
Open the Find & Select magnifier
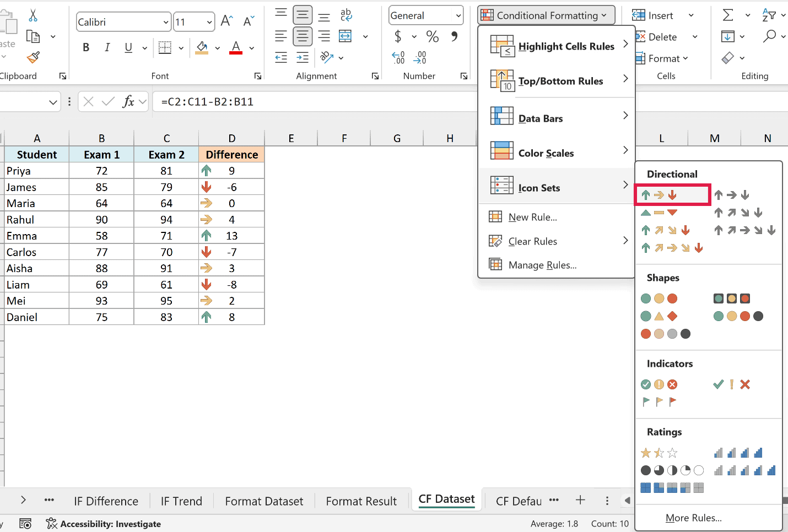769,36
